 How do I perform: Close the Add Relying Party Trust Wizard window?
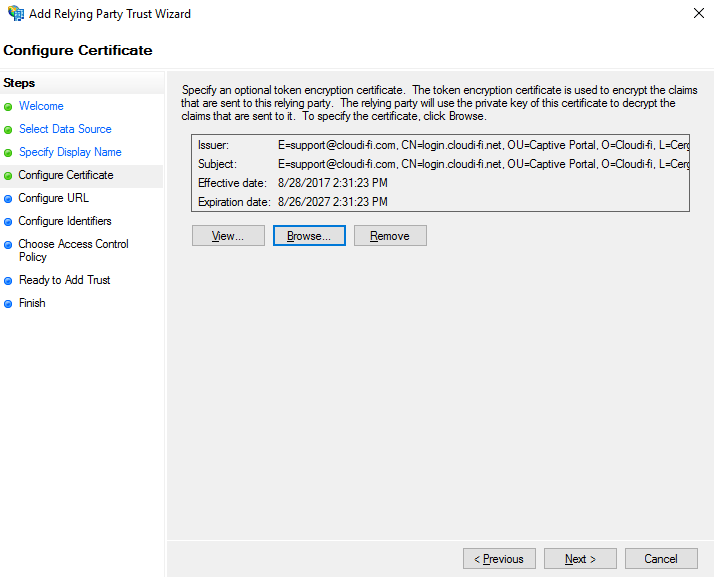coord(699,13)
